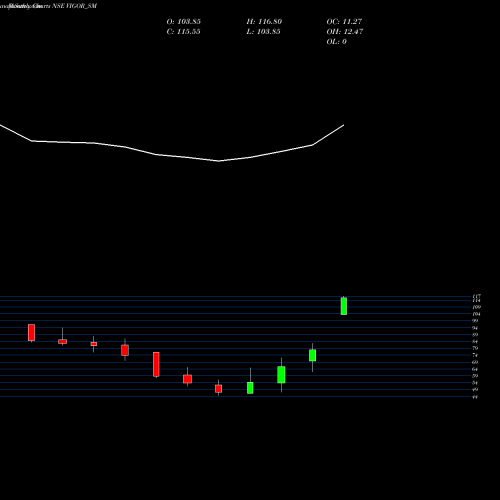Click the OH: 12.47 value
500x500 pixels.
click(345, 32)
